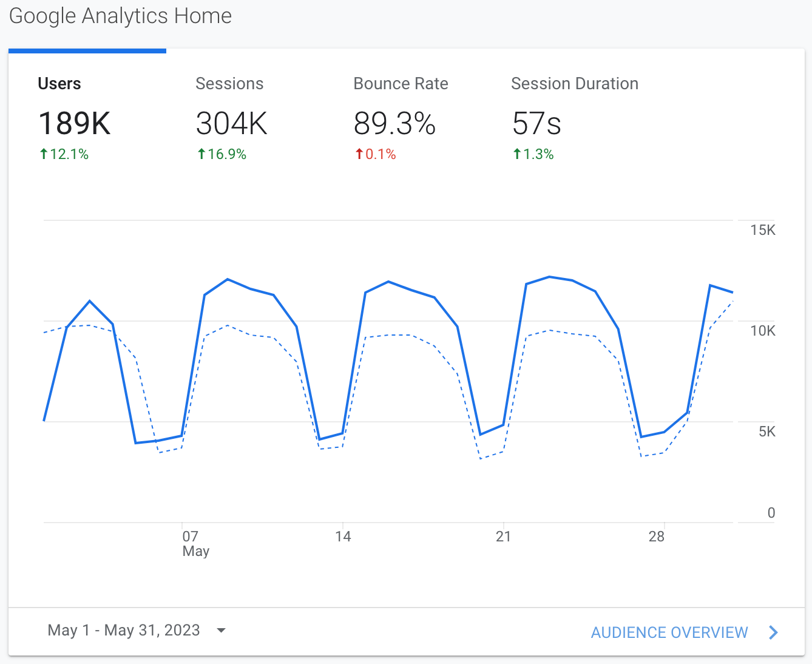Open the May 1 - May 31, 2023 date picker

tap(124, 631)
